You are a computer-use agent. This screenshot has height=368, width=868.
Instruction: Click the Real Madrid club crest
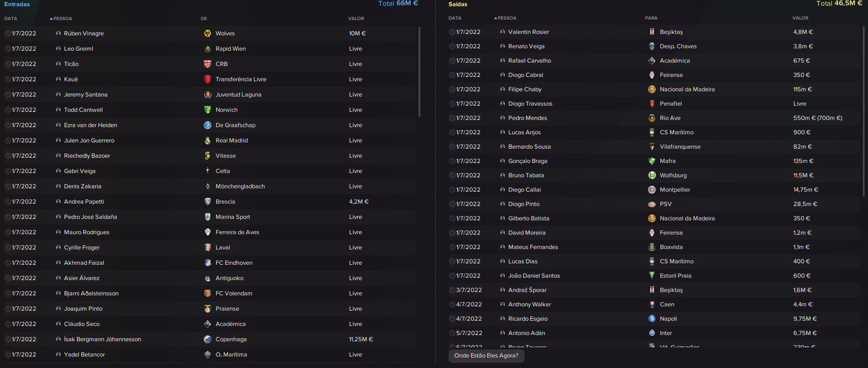[208, 141]
